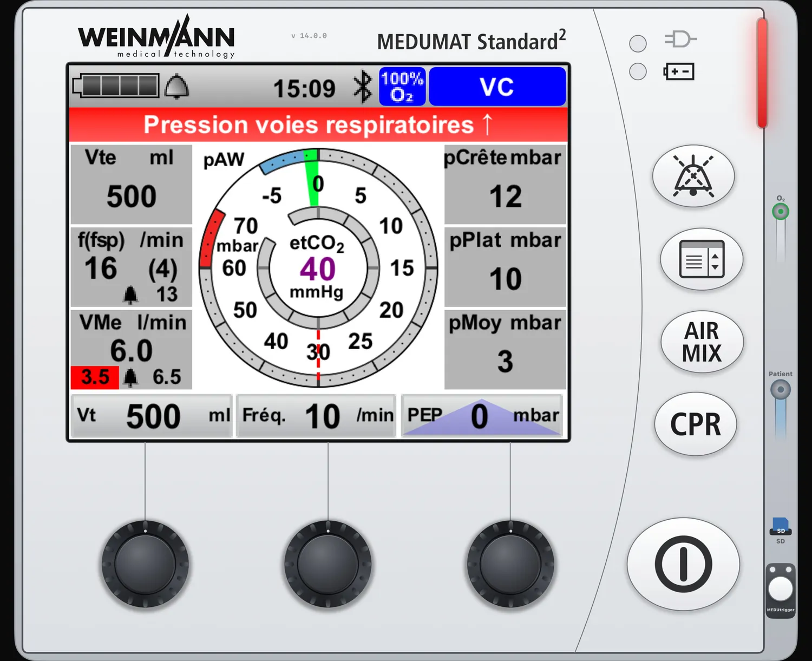Open the menu list button
The height and width of the screenshot is (661, 812).
coord(702,259)
